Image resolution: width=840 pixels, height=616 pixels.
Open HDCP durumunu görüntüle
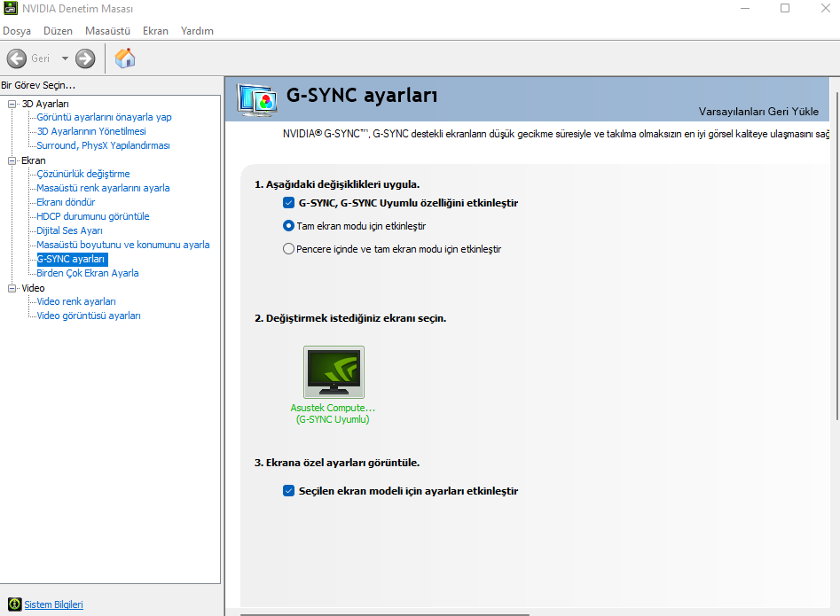point(92,216)
